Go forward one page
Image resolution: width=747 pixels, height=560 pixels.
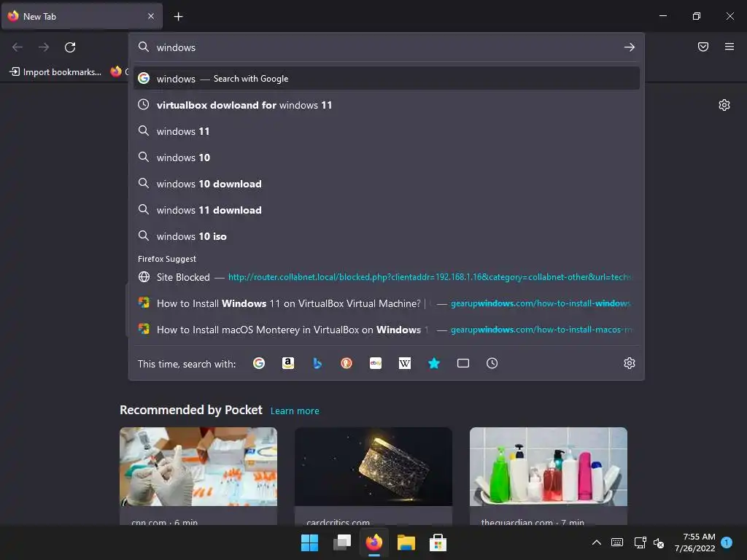[44, 47]
